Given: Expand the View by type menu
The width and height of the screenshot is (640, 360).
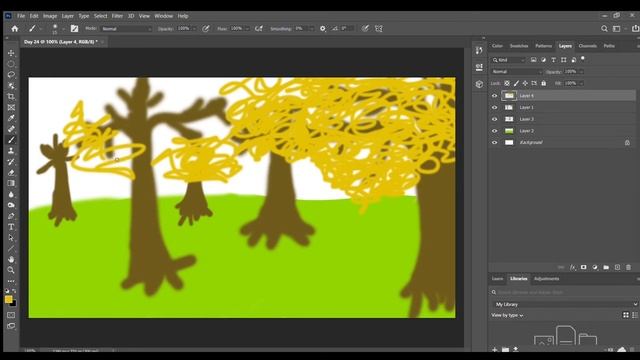Looking at the screenshot, I should [507, 315].
